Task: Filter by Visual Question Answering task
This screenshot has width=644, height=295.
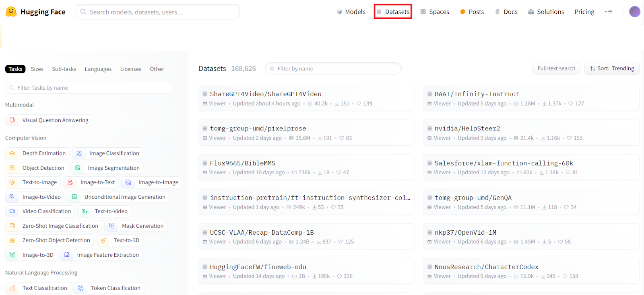Action: click(49, 120)
